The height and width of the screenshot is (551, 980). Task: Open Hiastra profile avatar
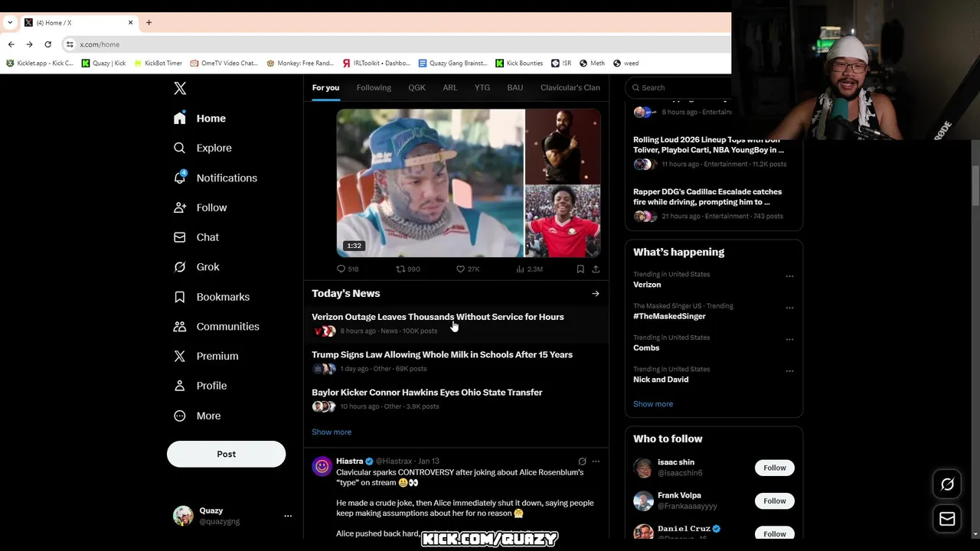(322, 466)
